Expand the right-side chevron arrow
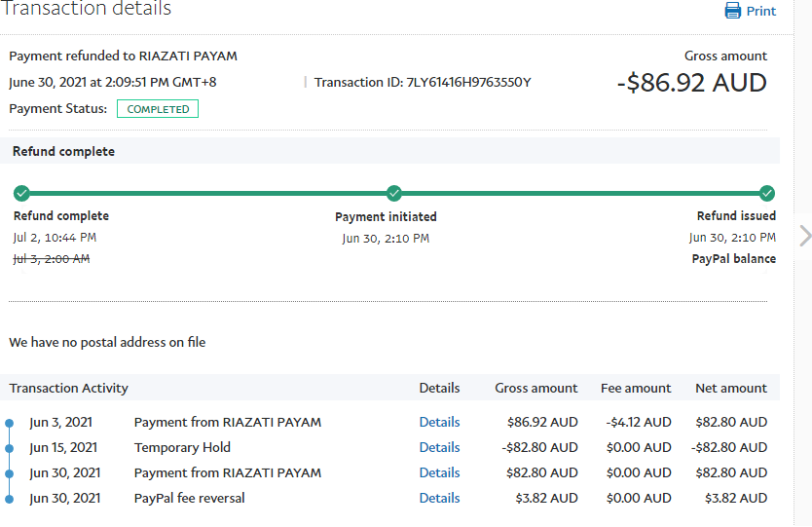812x527 pixels. (804, 235)
